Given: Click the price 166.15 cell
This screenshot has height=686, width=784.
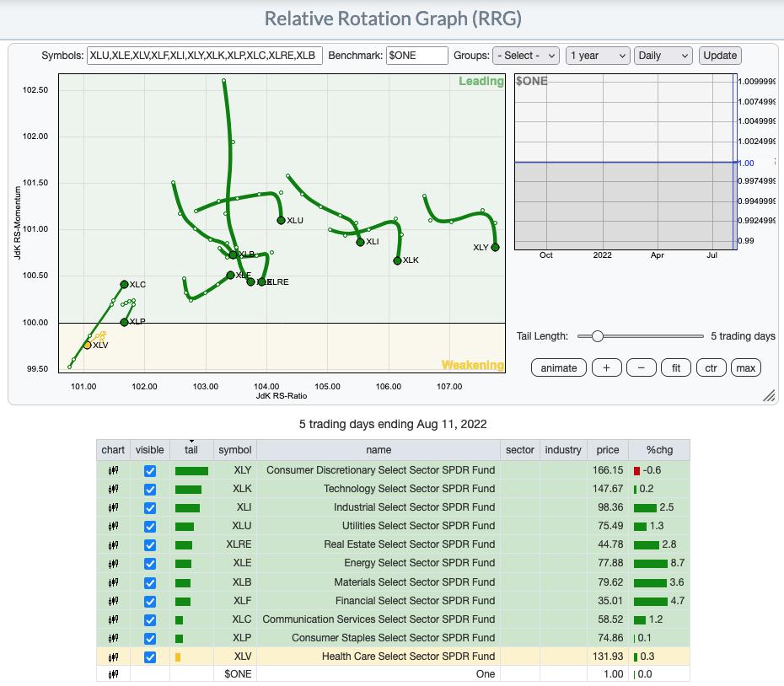Looking at the screenshot, I should [608, 470].
